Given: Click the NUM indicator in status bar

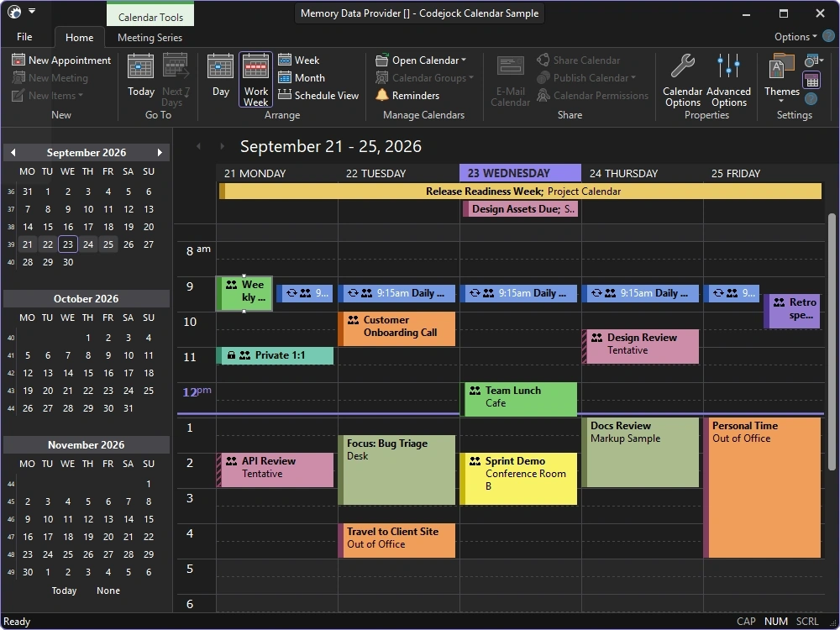Looking at the screenshot, I should 775,622.
